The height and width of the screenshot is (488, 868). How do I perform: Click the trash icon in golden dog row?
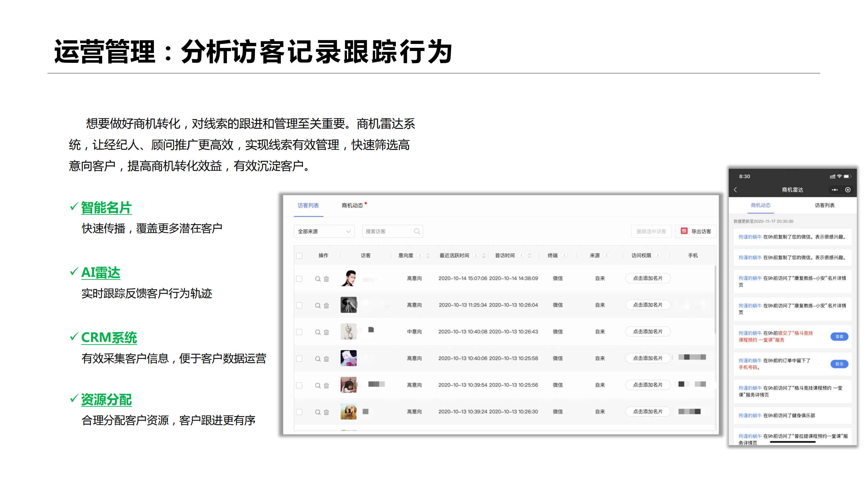pos(326,412)
